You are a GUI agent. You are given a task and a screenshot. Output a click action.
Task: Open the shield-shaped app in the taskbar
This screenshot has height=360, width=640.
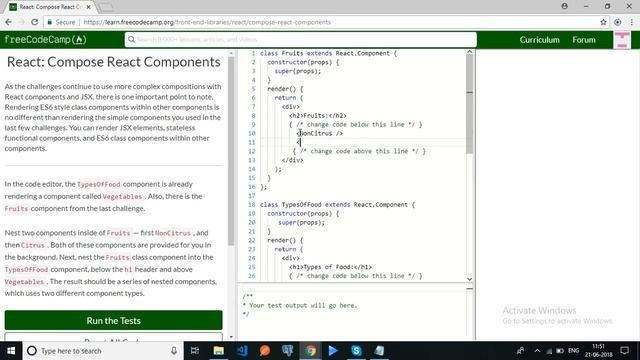click(x=288, y=351)
